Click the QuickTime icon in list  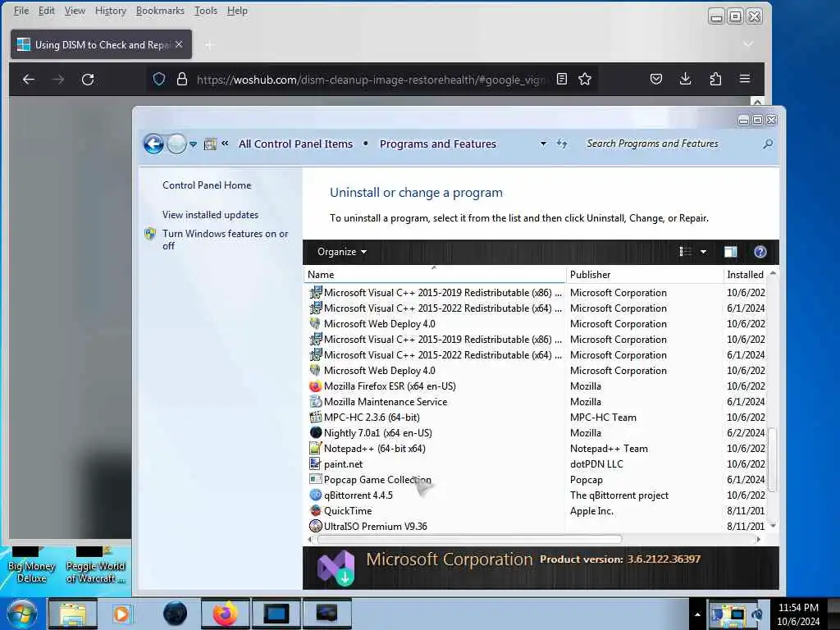pyautogui.click(x=316, y=510)
